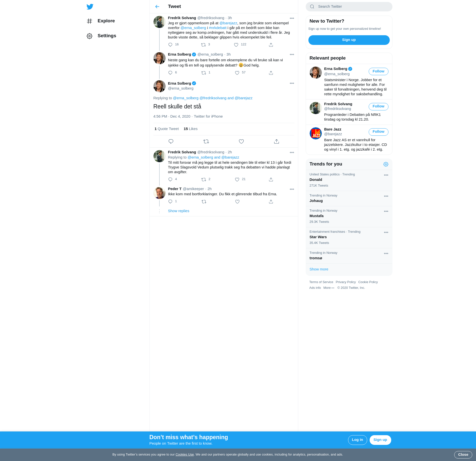Image resolution: width=476 pixels, height=461 pixels.
Task: Open more options on Erna's 'Neste gang' tweet
Action: (292, 54)
